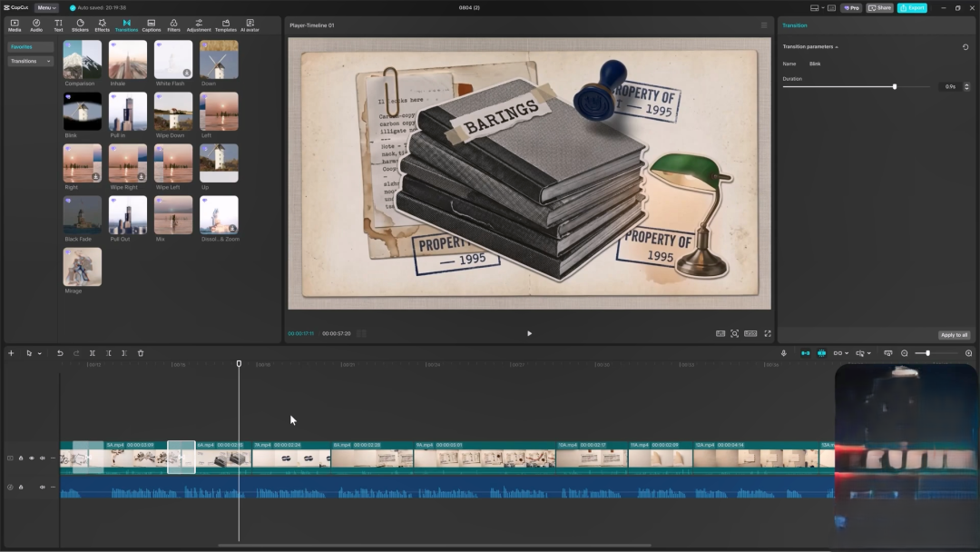The width and height of the screenshot is (980, 552).
Task: Adjust the transition Duration slider handle
Action: coord(895,87)
